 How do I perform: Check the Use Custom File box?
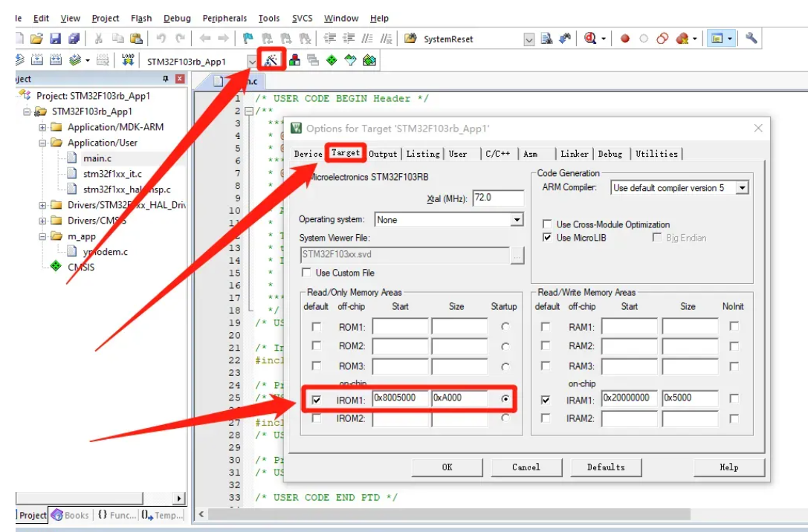pos(306,273)
